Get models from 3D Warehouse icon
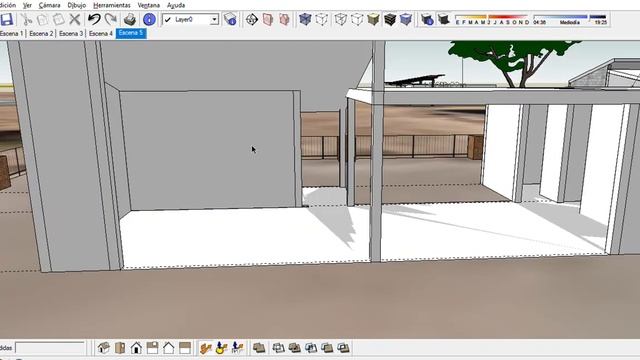 tap(206, 348)
